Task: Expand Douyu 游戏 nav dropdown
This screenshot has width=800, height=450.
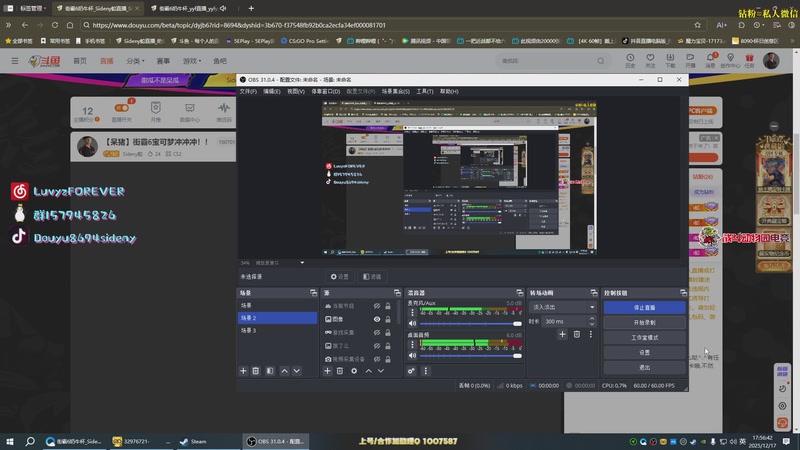Action: click(192, 61)
